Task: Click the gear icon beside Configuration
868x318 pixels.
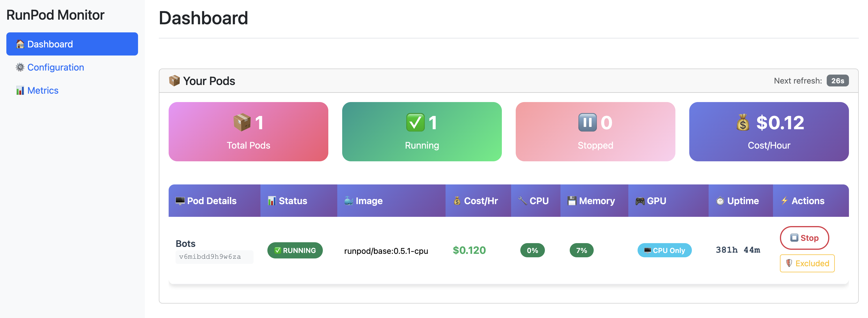Action: pos(20,67)
